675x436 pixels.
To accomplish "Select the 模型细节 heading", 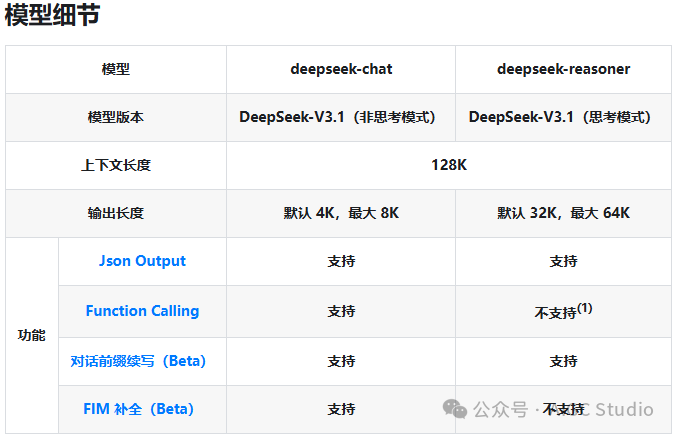I will pyautogui.click(x=52, y=15).
